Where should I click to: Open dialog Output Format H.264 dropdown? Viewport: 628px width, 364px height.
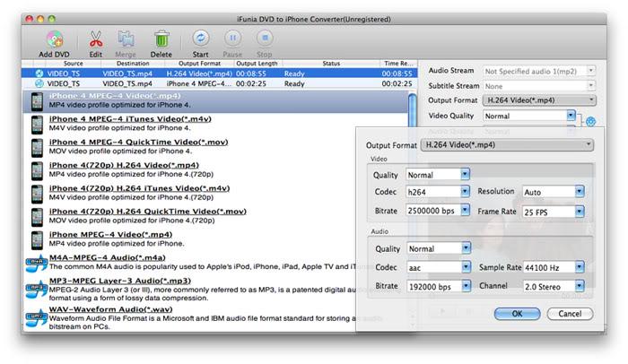[507, 145]
